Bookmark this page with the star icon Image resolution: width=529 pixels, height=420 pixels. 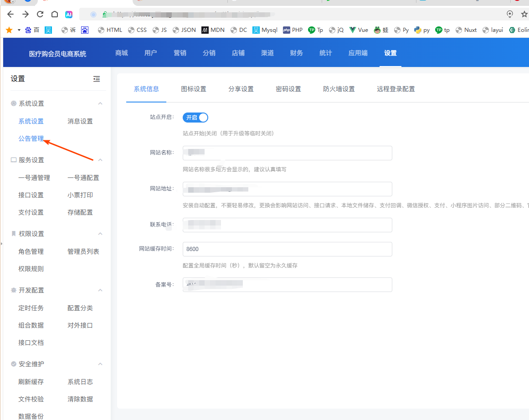click(x=524, y=14)
